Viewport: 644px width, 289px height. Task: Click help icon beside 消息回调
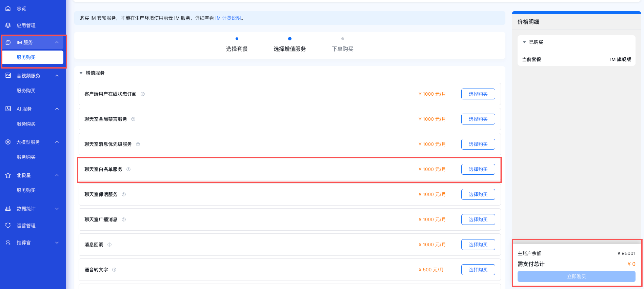point(109,245)
